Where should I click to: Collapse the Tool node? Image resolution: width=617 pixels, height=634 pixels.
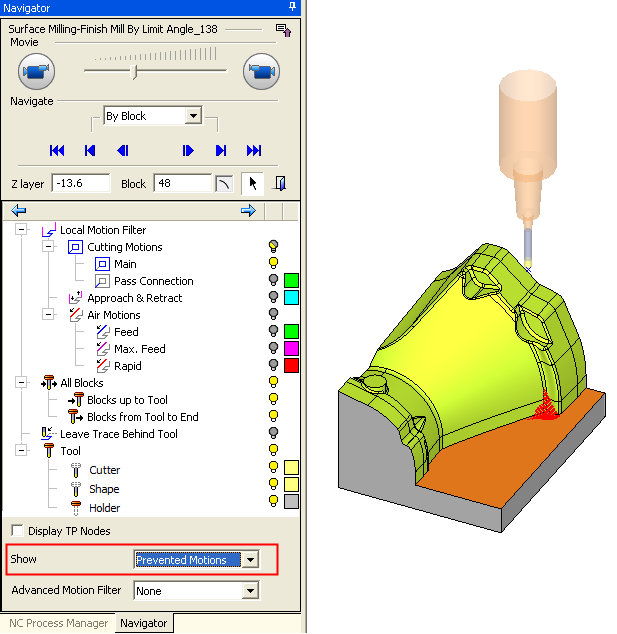21,450
